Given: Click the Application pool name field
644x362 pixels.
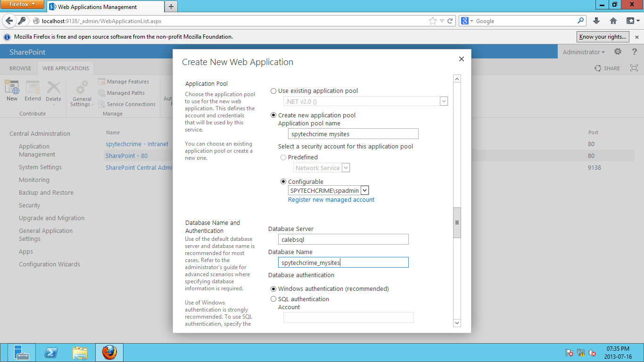Looking at the screenshot, I should 353,134.
